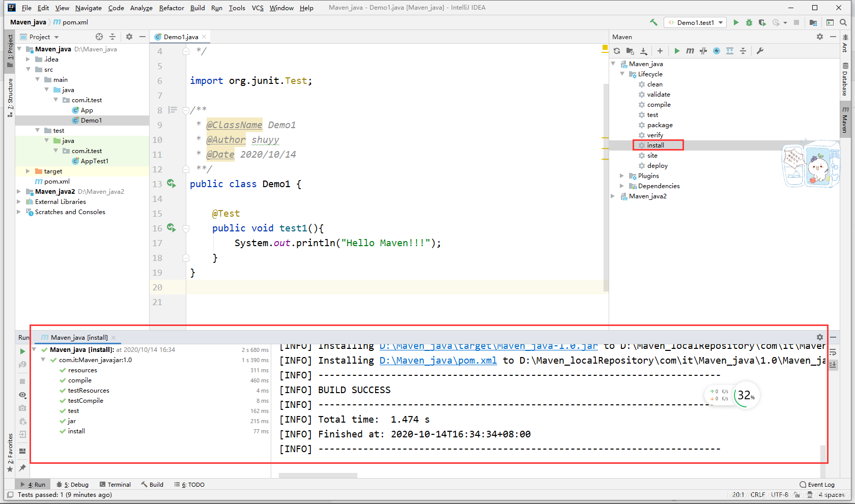The height and width of the screenshot is (504, 855).
Task: Expand the .idea folder
Action: click(x=28, y=60)
